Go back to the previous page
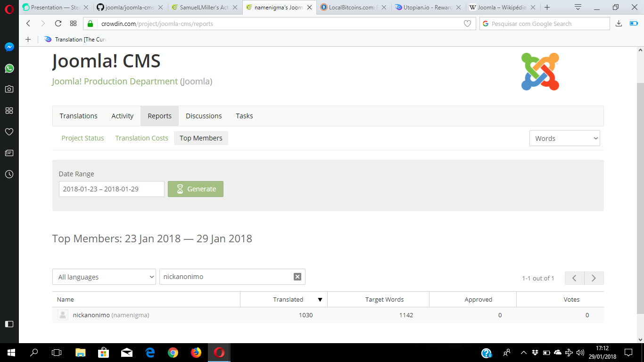 point(28,24)
